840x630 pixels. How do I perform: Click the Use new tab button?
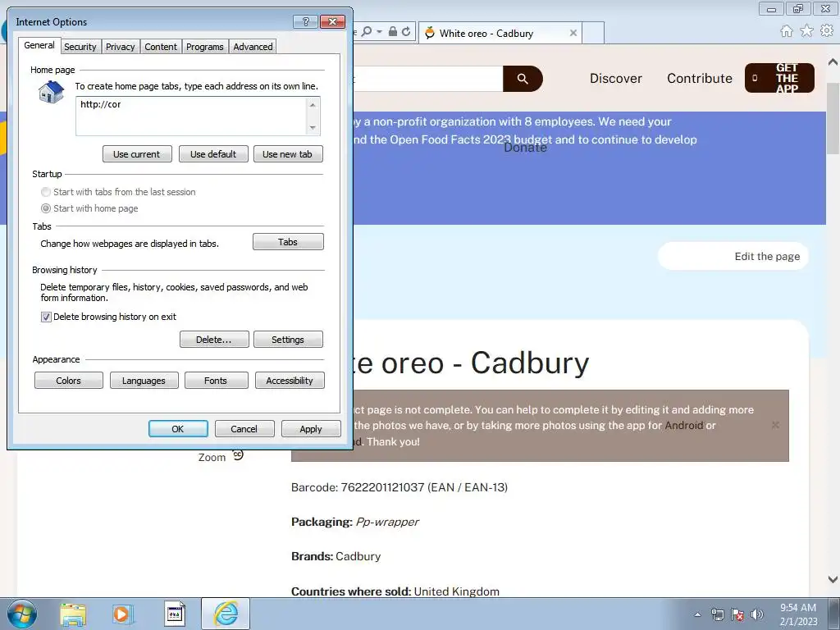[288, 153]
